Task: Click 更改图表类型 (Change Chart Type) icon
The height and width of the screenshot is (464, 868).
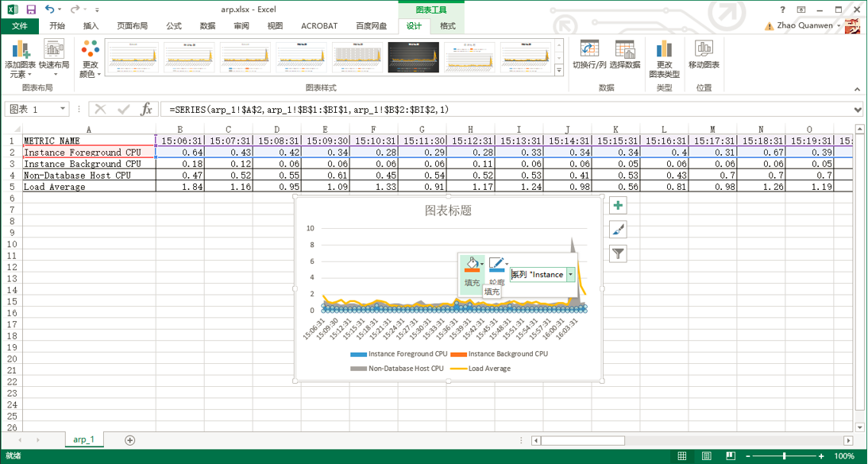Action: click(664, 59)
